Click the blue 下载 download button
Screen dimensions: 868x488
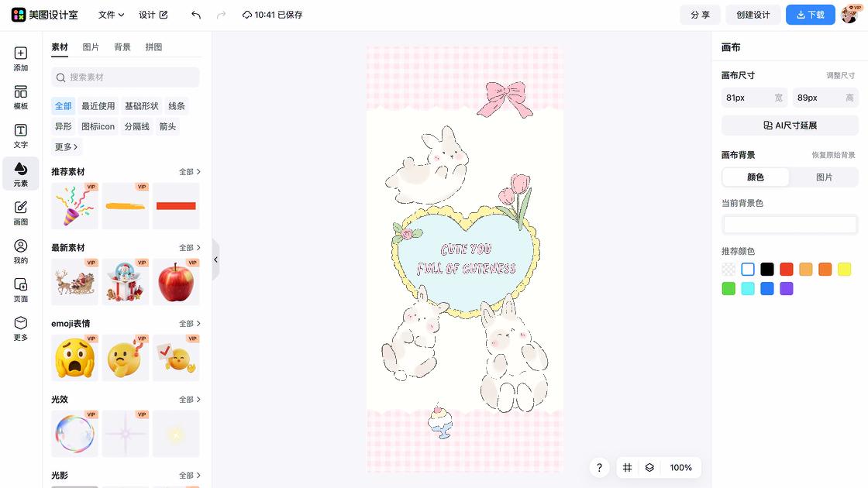811,15
